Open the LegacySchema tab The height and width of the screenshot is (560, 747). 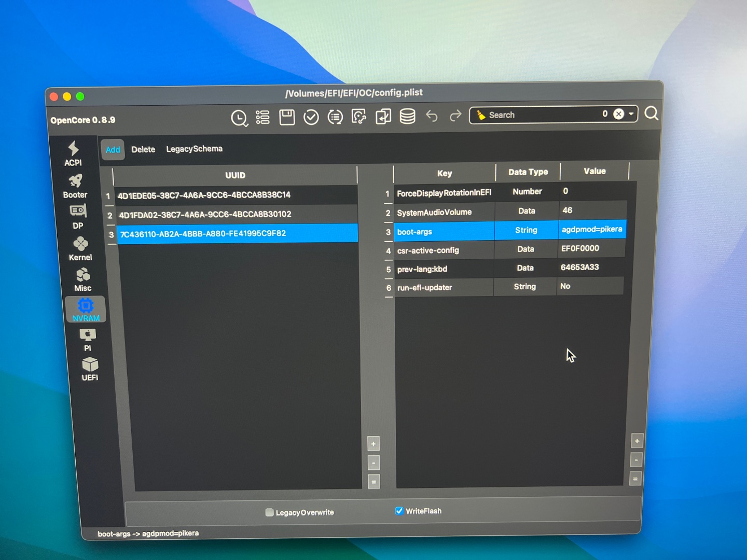pos(194,149)
